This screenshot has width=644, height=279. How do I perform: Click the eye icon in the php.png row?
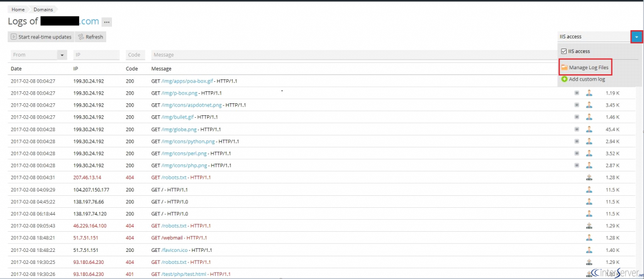point(577,166)
